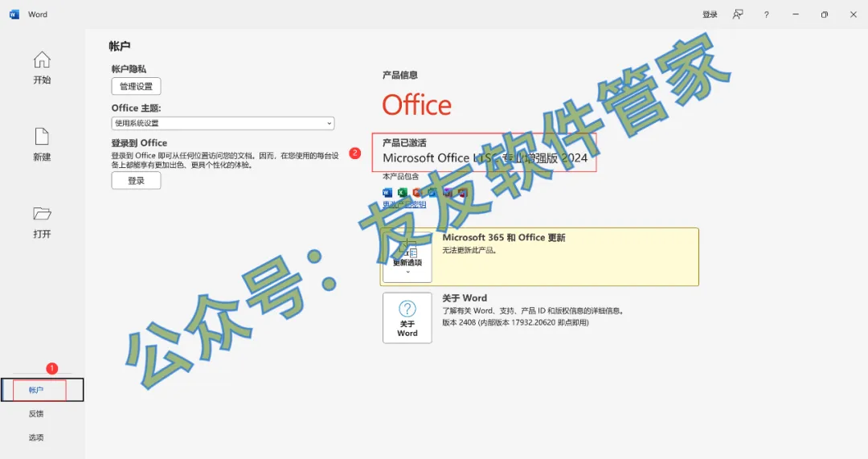Click the Microsoft 365 和 Office 更新 heading
868x459 pixels.
(x=504, y=237)
